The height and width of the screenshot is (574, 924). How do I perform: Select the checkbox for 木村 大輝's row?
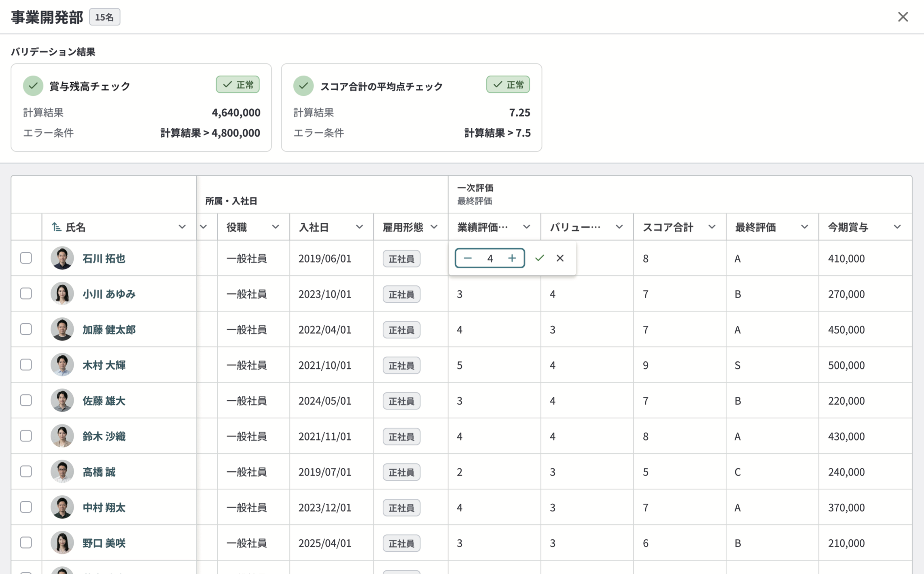26,365
